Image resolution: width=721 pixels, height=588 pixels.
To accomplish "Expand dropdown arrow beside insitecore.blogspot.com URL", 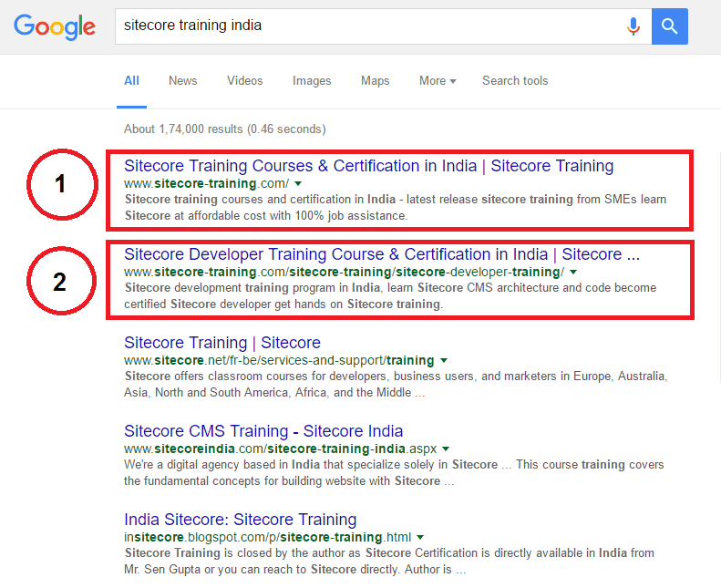I will 420,537.
